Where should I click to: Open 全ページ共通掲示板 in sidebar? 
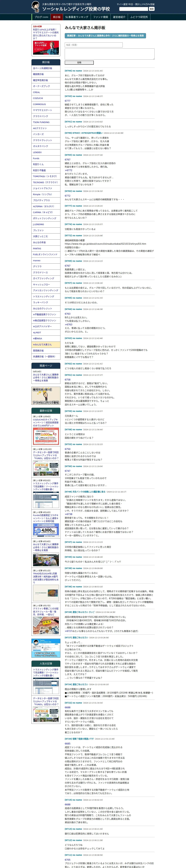[46, 68]
